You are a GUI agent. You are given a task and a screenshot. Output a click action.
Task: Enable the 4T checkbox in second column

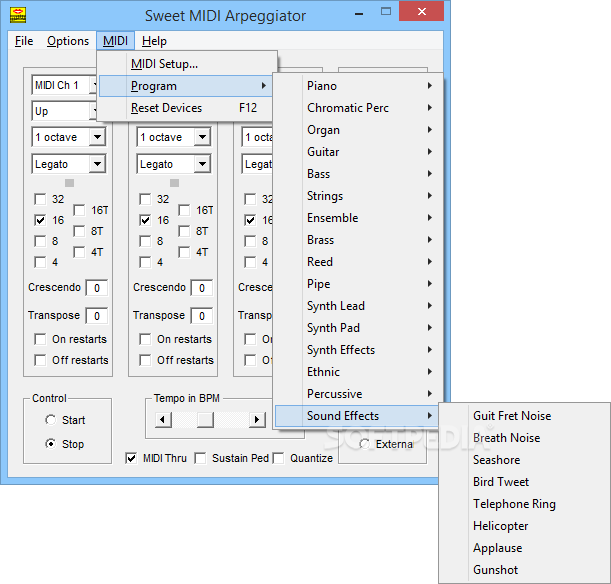(x=184, y=252)
